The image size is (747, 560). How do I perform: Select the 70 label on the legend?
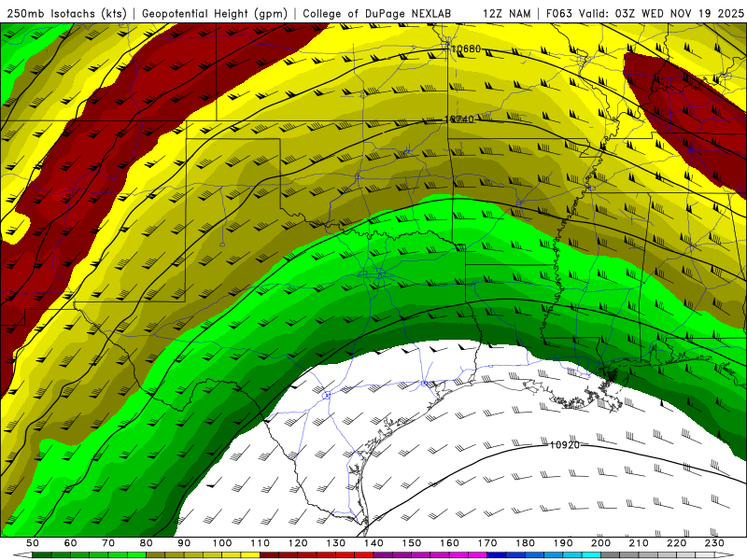[x=108, y=543]
